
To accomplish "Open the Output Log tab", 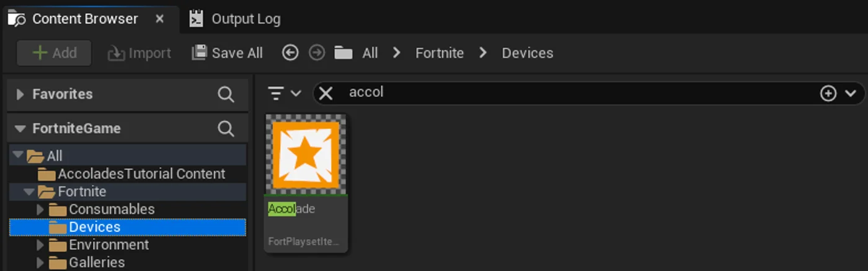I will click(235, 19).
